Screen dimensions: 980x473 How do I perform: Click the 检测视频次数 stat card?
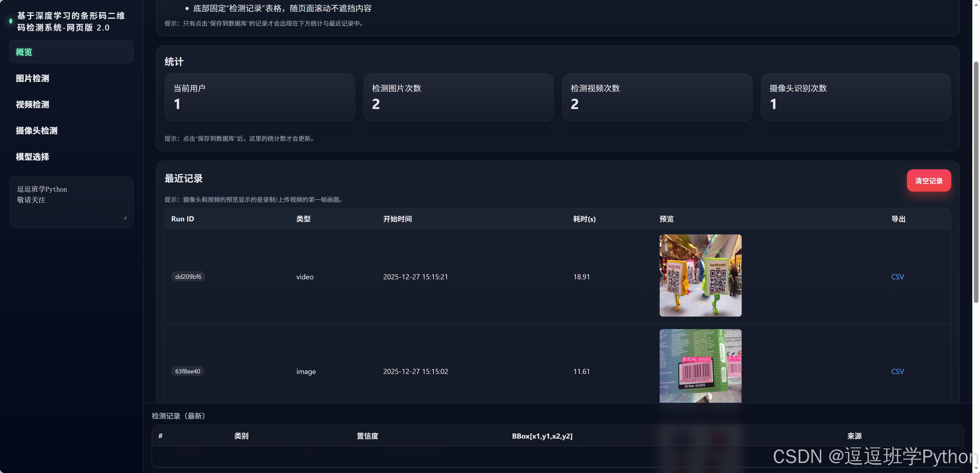pos(657,97)
